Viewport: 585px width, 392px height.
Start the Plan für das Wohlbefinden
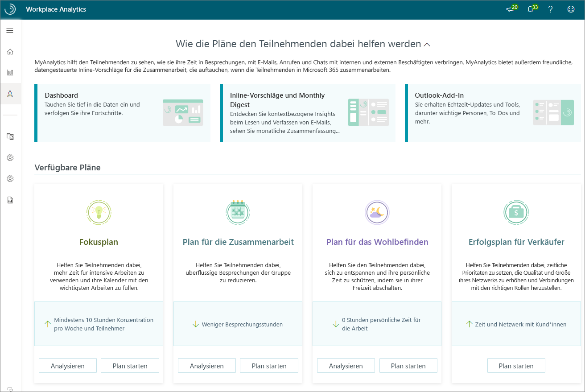(408, 366)
